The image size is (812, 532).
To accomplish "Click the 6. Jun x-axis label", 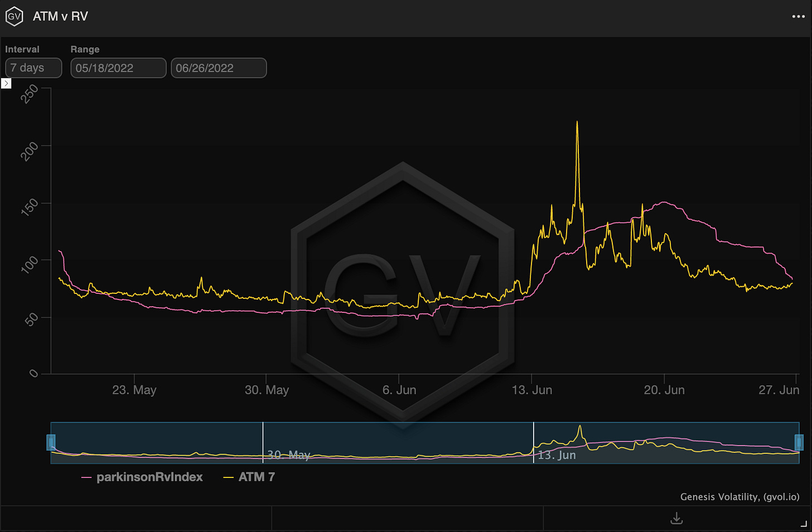I will coord(399,390).
